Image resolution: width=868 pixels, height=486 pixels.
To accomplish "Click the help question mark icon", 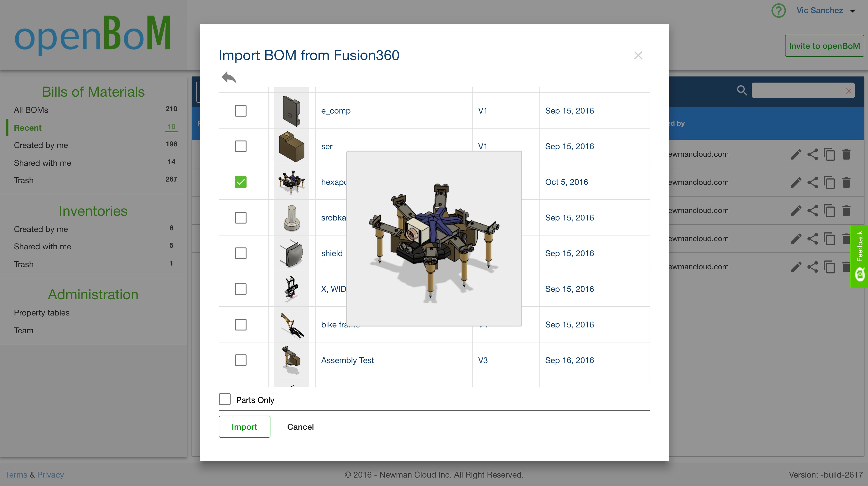I will pos(778,11).
